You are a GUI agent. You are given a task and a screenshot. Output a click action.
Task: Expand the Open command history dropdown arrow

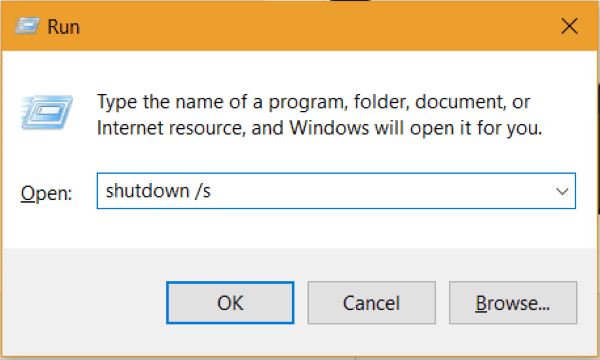click(x=562, y=191)
